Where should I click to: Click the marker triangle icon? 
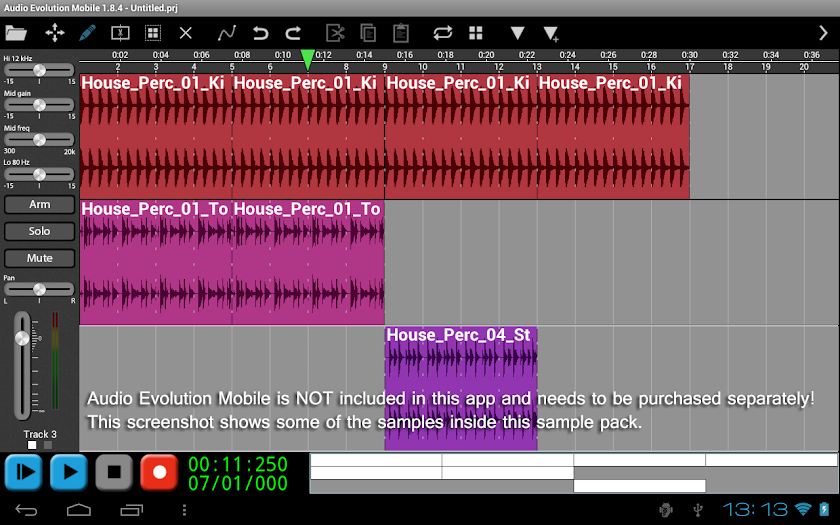pos(517,33)
